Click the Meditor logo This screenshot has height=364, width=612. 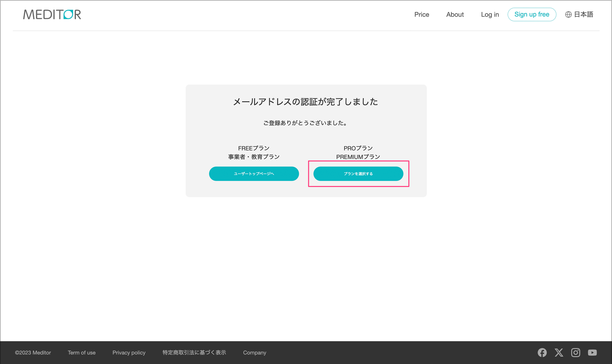(x=52, y=15)
